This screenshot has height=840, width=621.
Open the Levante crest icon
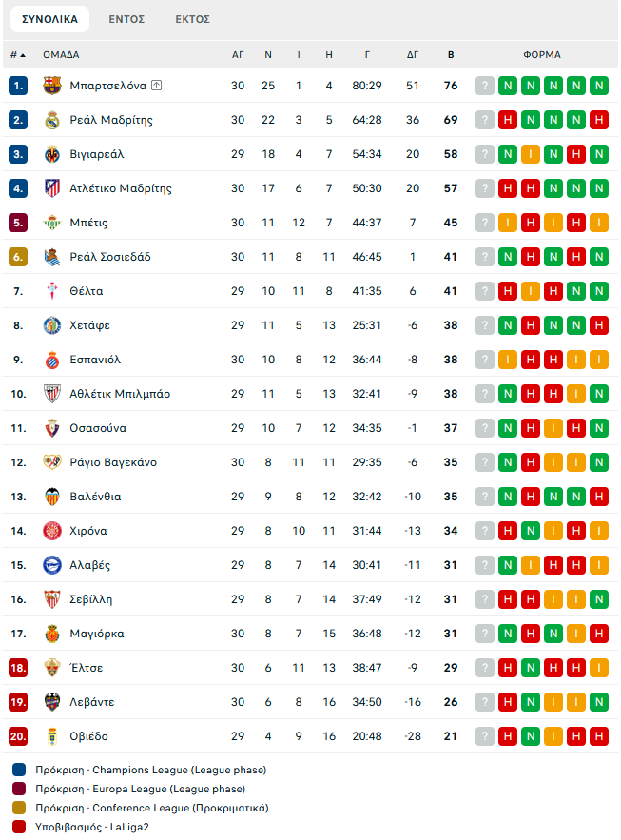(x=52, y=702)
